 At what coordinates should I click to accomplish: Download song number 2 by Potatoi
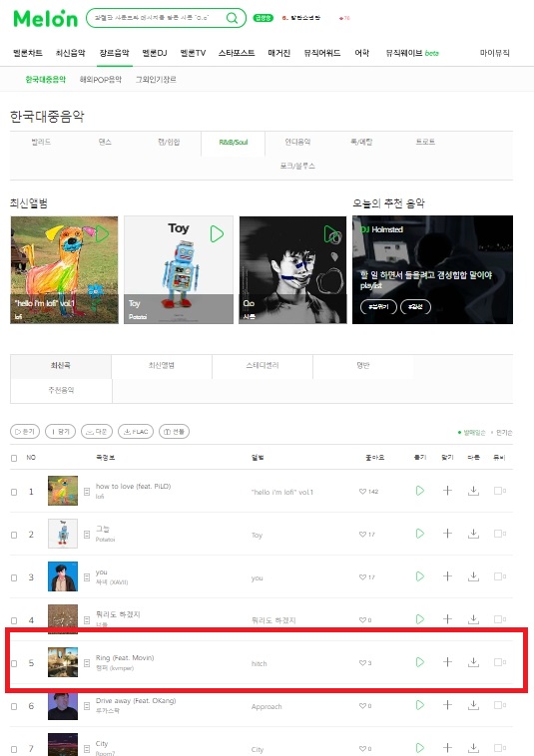coord(474,534)
